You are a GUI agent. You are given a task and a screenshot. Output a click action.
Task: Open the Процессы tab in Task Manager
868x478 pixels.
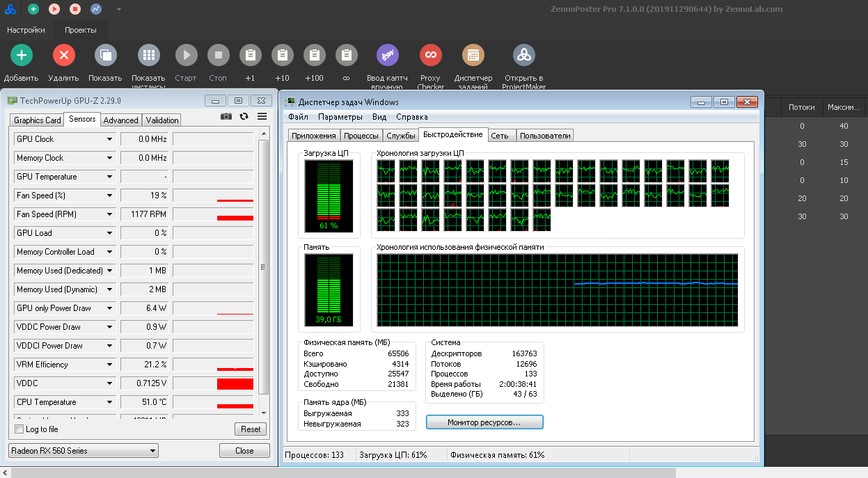pos(361,136)
